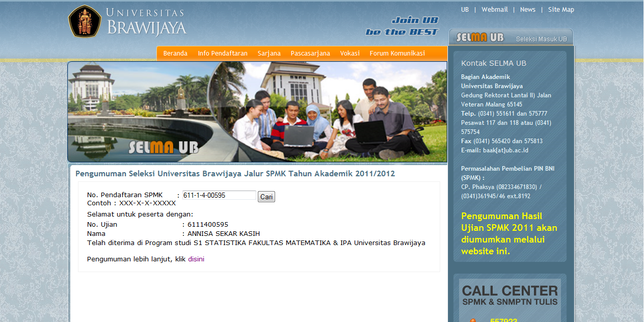Viewport: 644px width, 322px height.
Task: Follow the 'disini' announcement link
Action: click(196, 259)
